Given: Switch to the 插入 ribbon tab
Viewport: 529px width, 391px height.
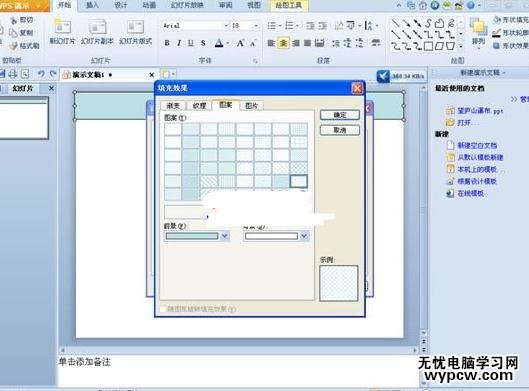Looking at the screenshot, I should tap(92, 5).
